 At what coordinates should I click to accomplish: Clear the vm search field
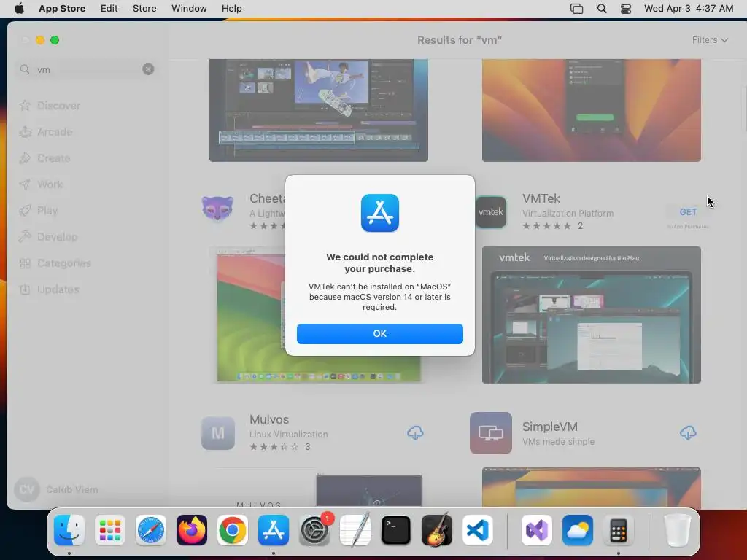click(x=148, y=69)
